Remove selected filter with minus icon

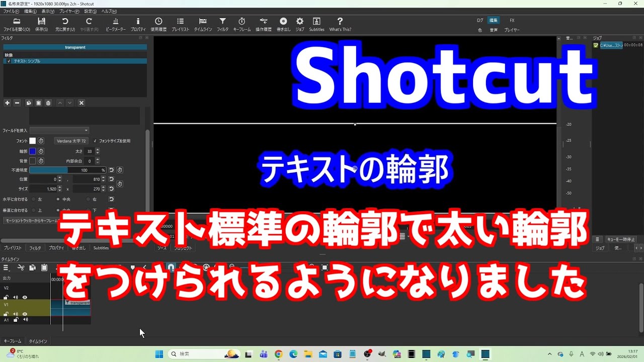pos(17,103)
